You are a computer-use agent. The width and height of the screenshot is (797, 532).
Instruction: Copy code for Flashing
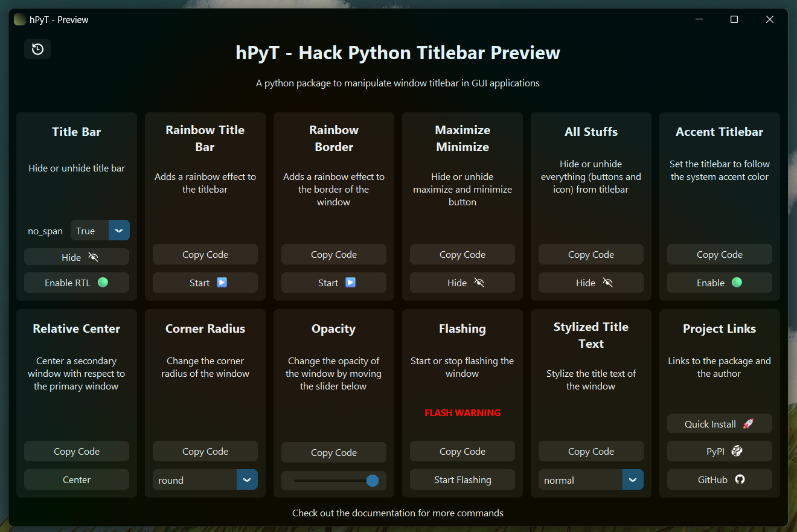[463, 451]
